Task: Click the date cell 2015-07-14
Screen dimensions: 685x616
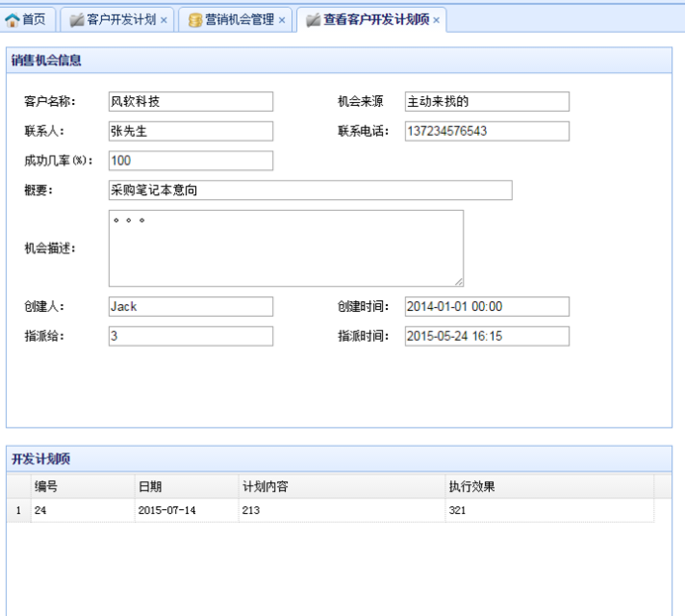Action: pos(186,510)
